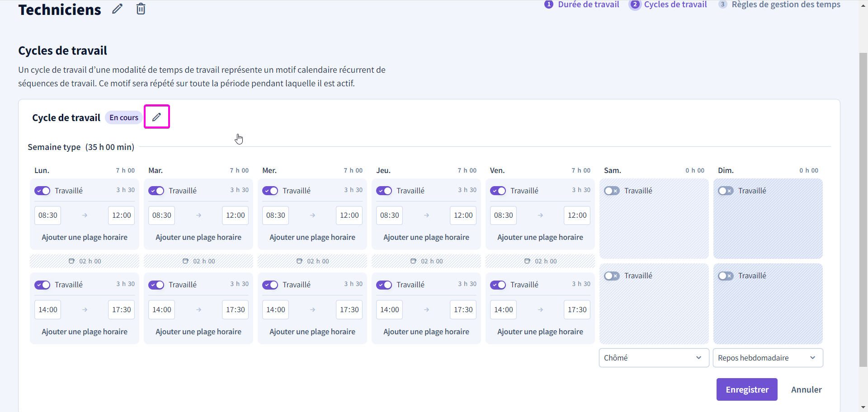Click Annuler to cancel changes
This screenshot has height=412, width=868.
[807, 389]
